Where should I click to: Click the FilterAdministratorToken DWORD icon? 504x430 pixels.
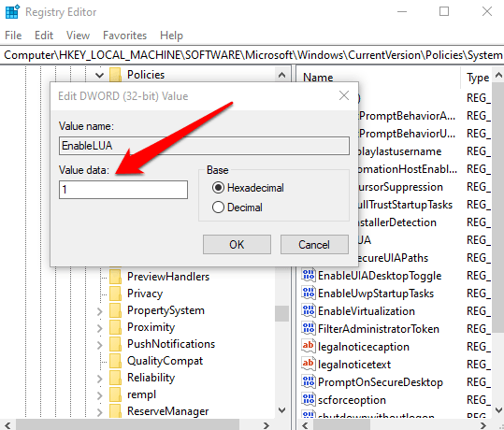[309, 329]
